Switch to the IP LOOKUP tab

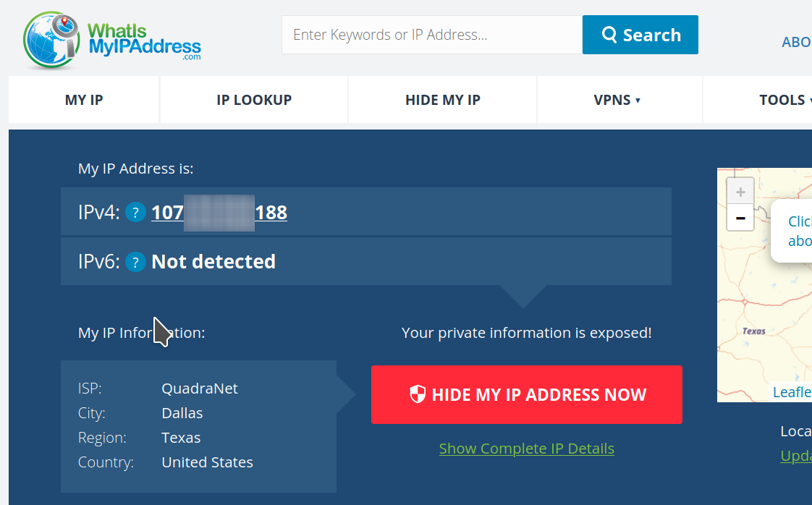[253, 99]
